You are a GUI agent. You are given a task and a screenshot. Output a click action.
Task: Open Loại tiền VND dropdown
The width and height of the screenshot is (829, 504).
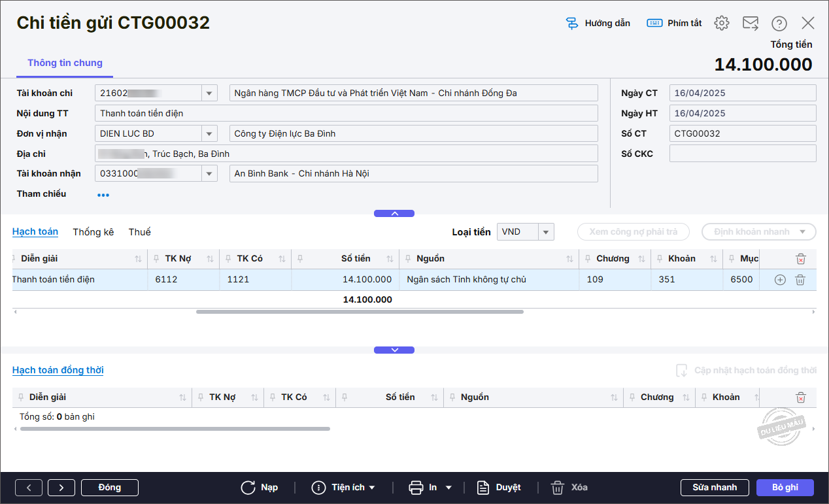[x=547, y=232]
